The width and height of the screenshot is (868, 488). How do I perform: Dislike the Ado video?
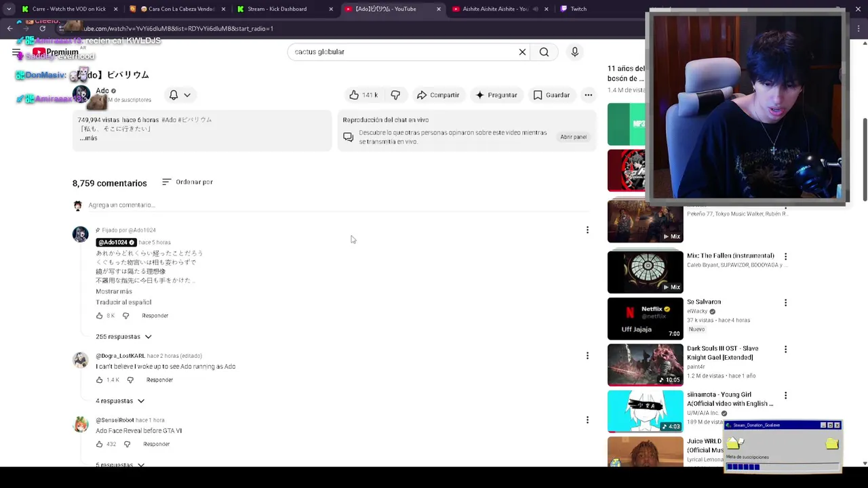click(x=395, y=95)
